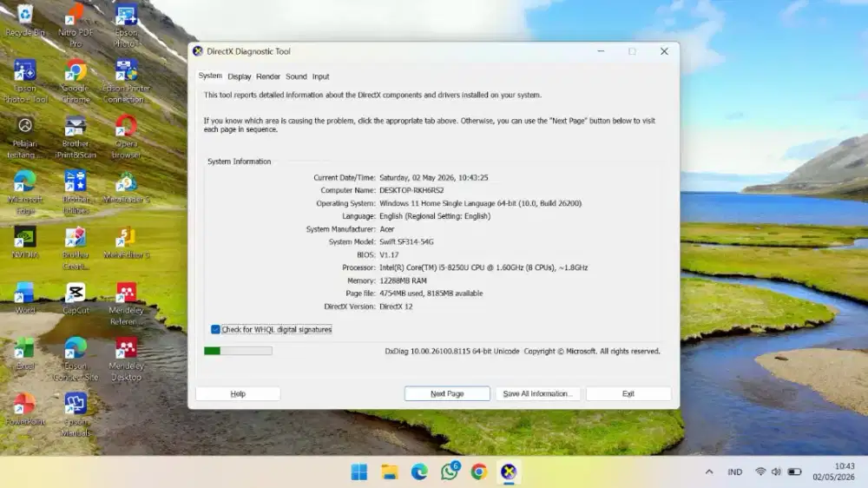
Task: Open Nitro PDF Pro desktop icon
Action: click(x=76, y=25)
